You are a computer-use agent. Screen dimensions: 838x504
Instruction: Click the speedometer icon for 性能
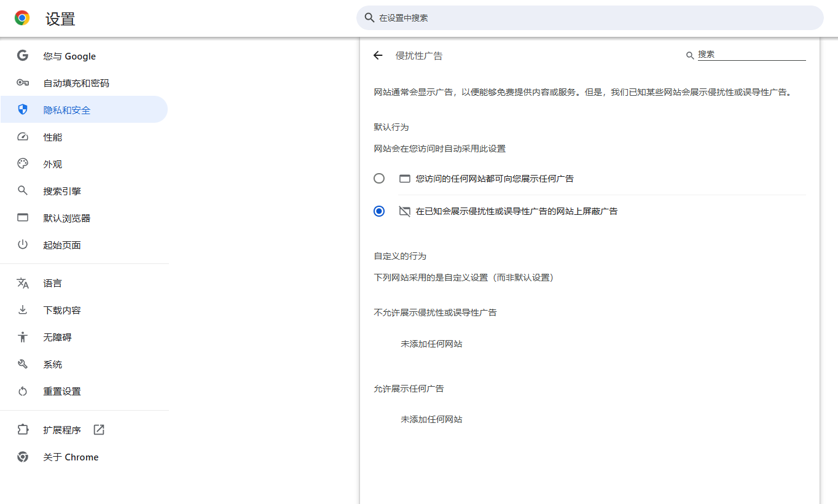tap(23, 137)
